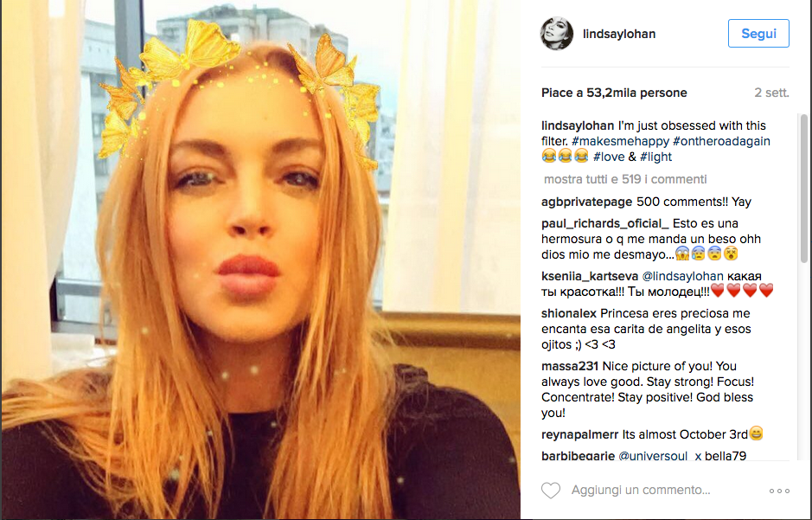Click the @lindsaylohan mention in comment
Viewport: 812px width, 520px height.
(682, 277)
